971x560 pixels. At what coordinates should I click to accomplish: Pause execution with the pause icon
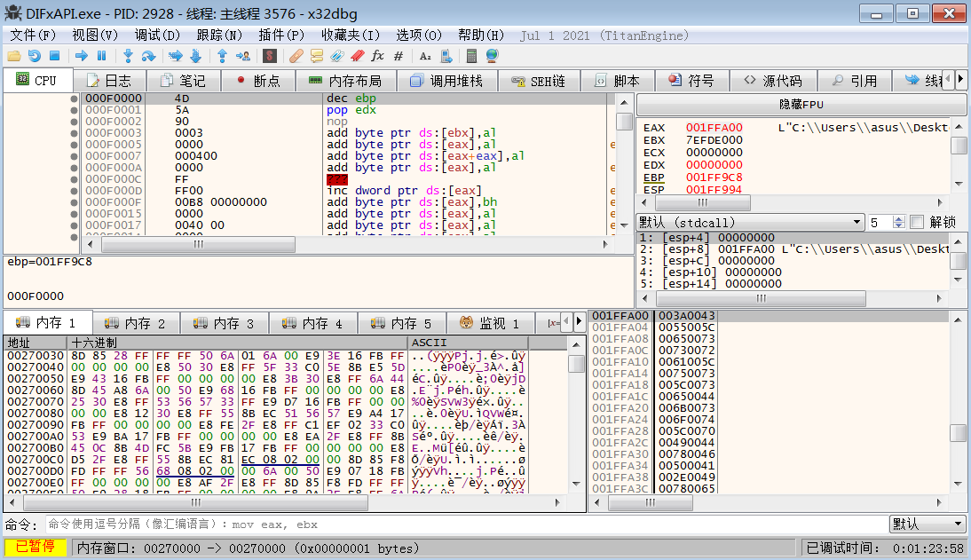tap(101, 56)
